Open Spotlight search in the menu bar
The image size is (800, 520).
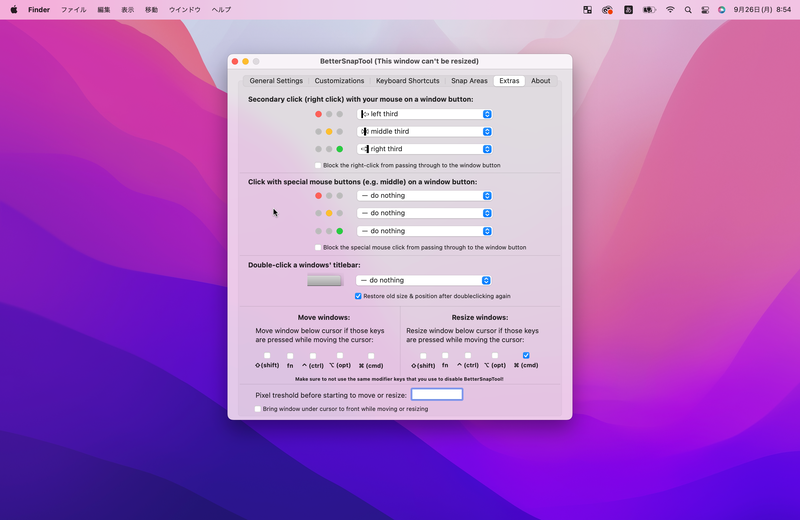pyautogui.click(x=688, y=10)
